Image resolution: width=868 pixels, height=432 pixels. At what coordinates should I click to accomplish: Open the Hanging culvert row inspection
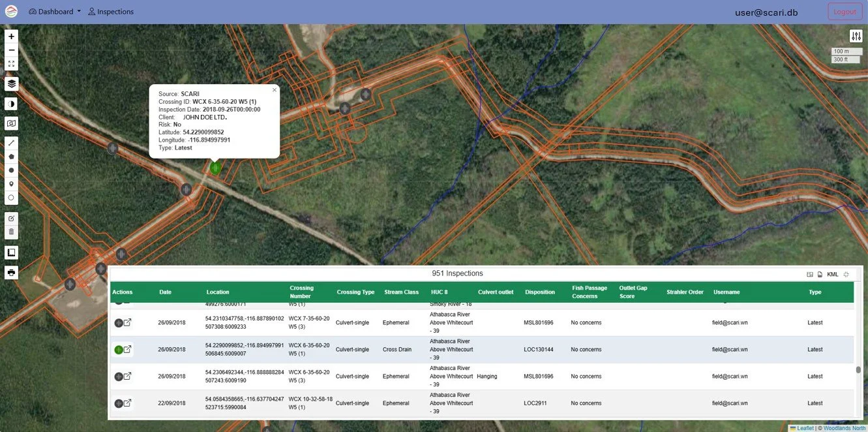click(128, 376)
